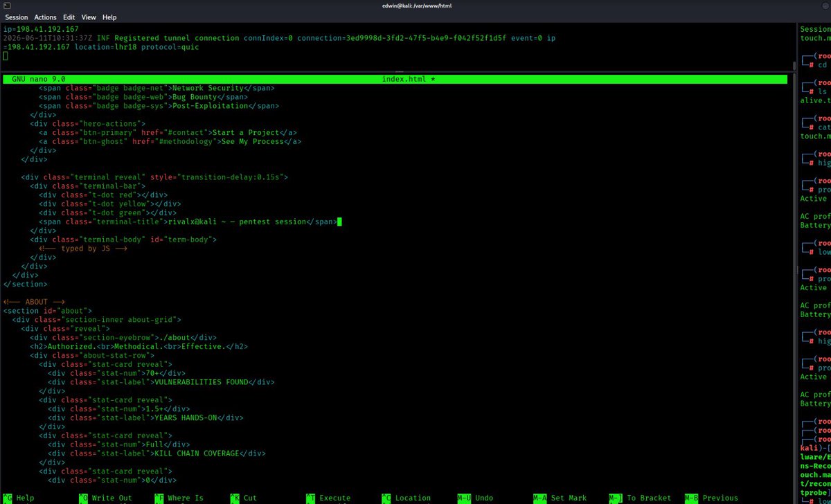Image resolution: width=831 pixels, height=504 pixels.
Task: Open the Edit menu
Action: pos(69,17)
